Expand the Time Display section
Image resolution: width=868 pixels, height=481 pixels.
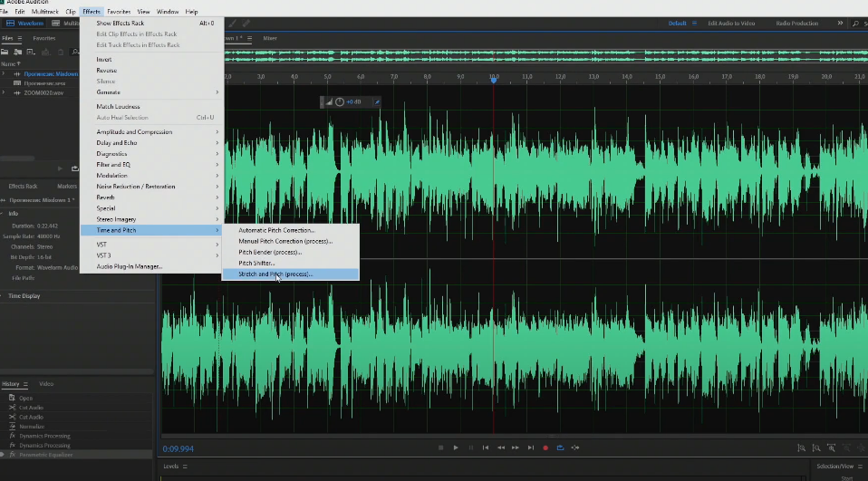click(2, 296)
